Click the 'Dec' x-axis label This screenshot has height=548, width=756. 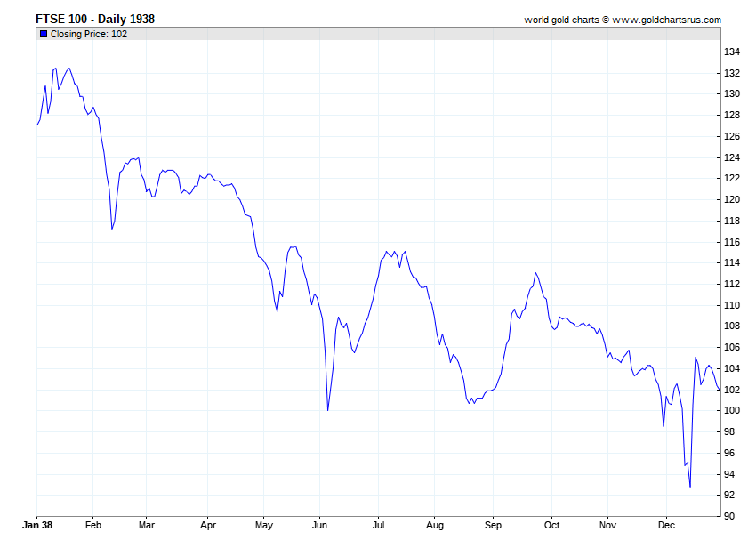(666, 525)
